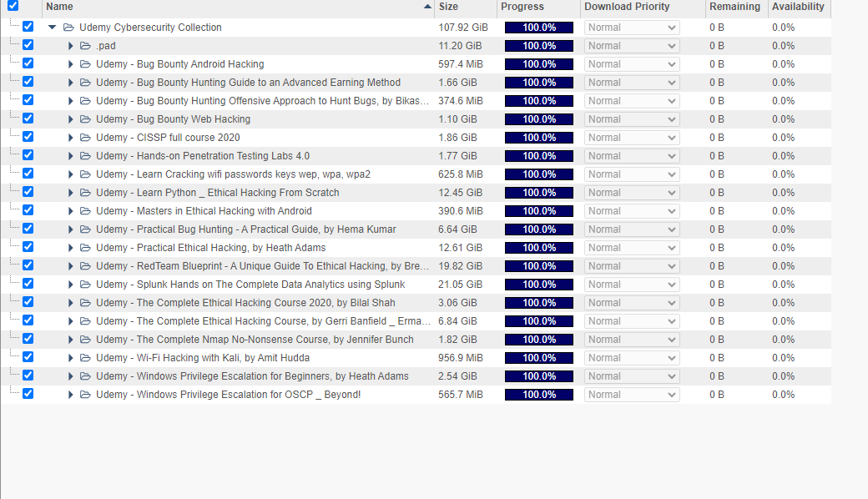Uncheck CISSP full course 2020 checkbox
The image size is (868, 499).
[28, 137]
